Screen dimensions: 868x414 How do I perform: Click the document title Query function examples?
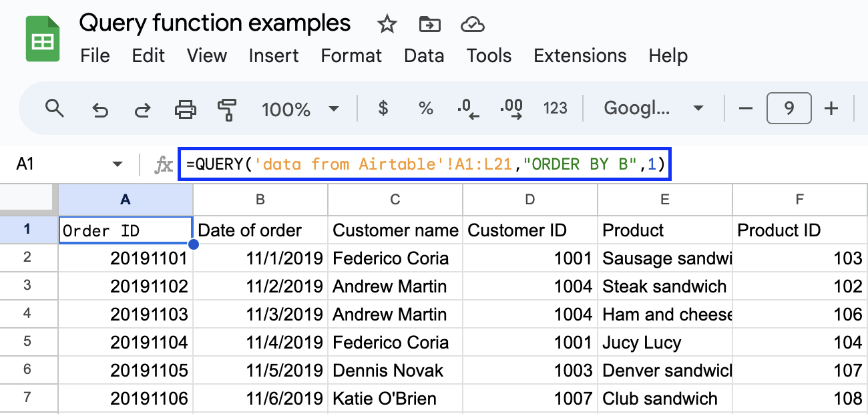(215, 23)
